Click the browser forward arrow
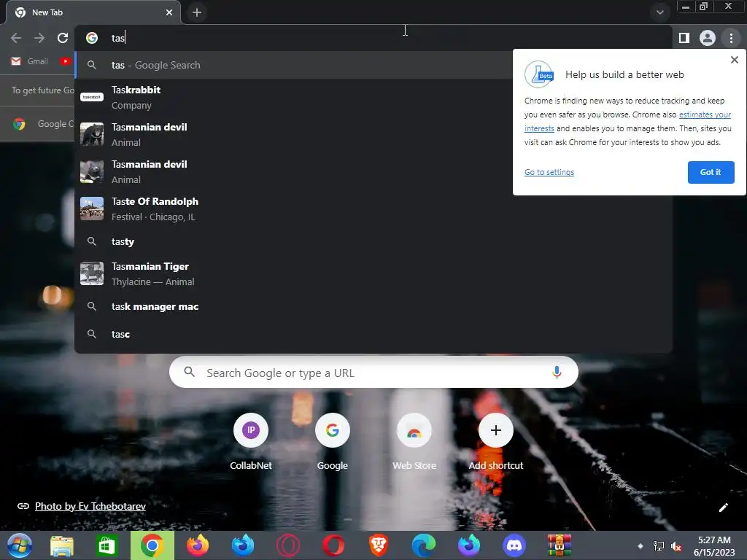Image resolution: width=747 pixels, height=560 pixels. coord(39,38)
